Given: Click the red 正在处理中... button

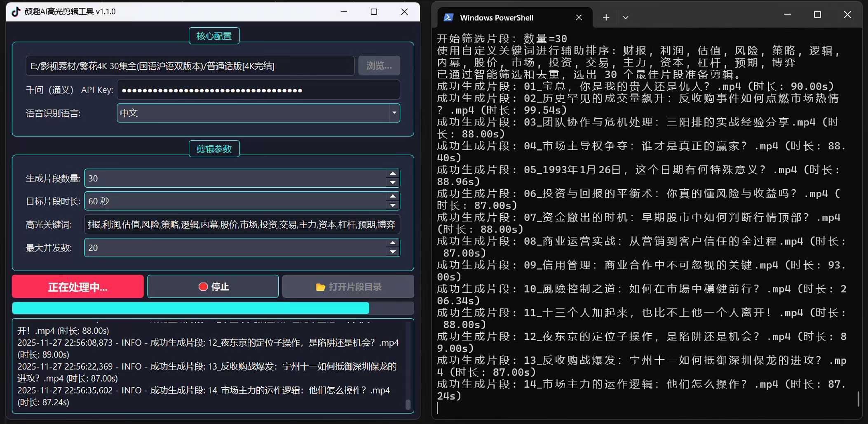Looking at the screenshot, I should coord(77,287).
